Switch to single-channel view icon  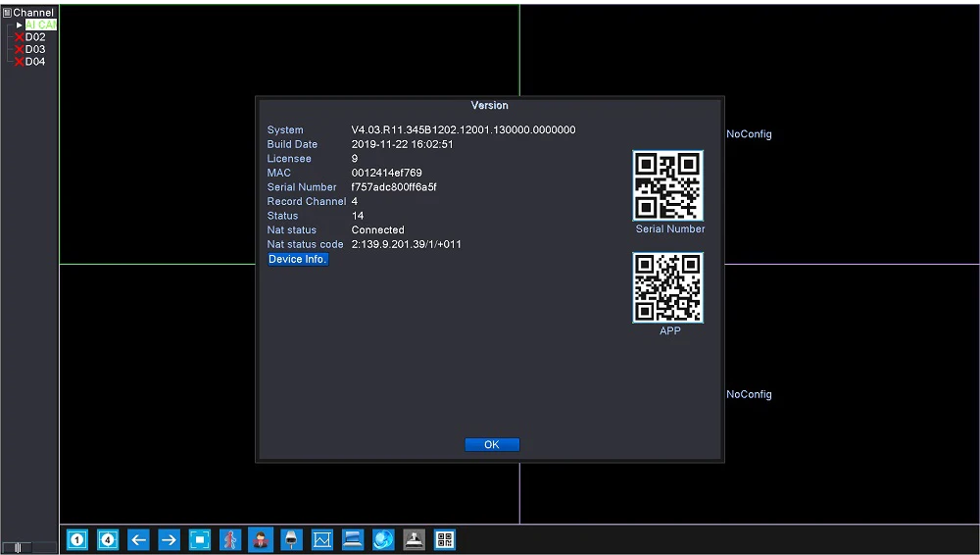point(77,539)
